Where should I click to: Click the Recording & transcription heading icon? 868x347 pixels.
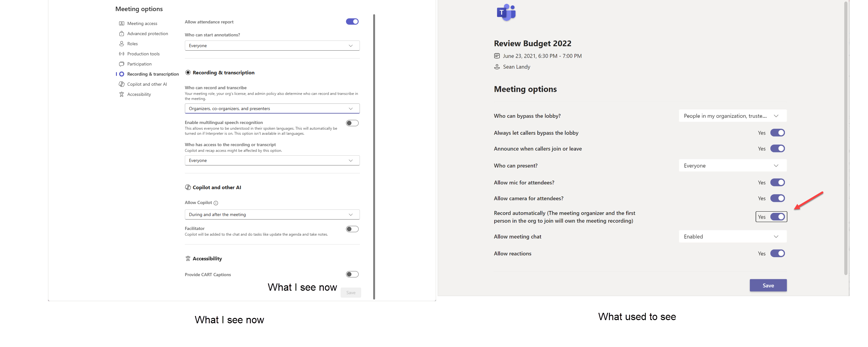pyautogui.click(x=188, y=72)
